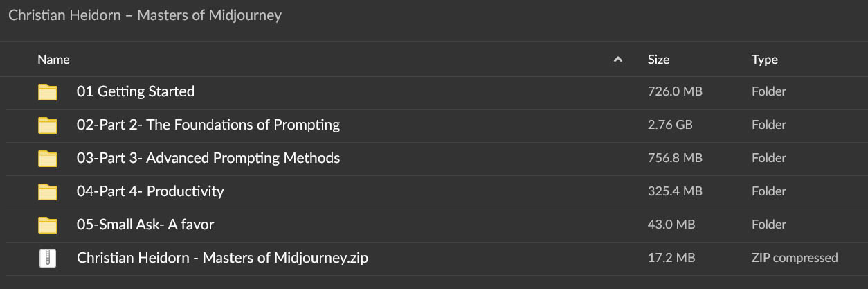Click the 01 Getting Started folder icon
This screenshot has height=289, width=868.
(47, 91)
